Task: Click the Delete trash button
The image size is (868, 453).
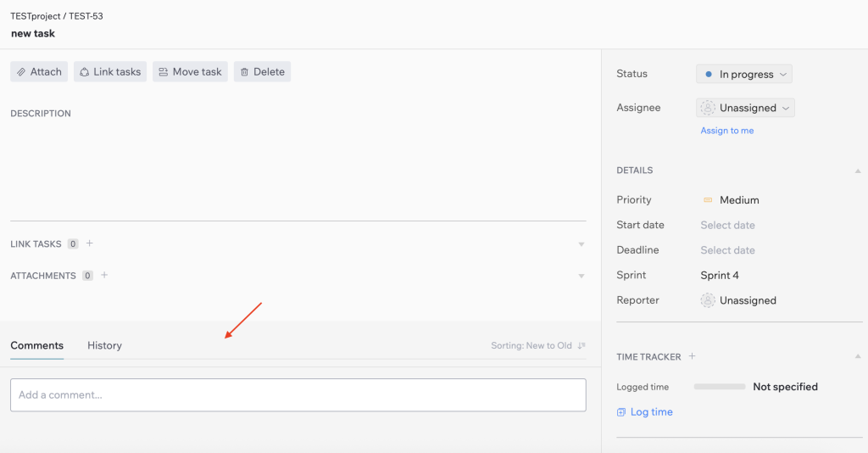Action: pyautogui.click(x=262, y=71)
